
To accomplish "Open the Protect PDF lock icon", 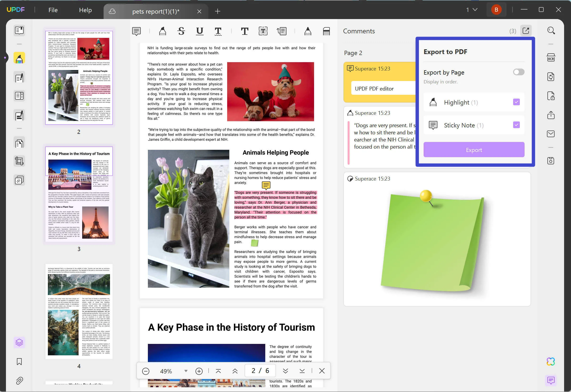I will tap(551, 96).
